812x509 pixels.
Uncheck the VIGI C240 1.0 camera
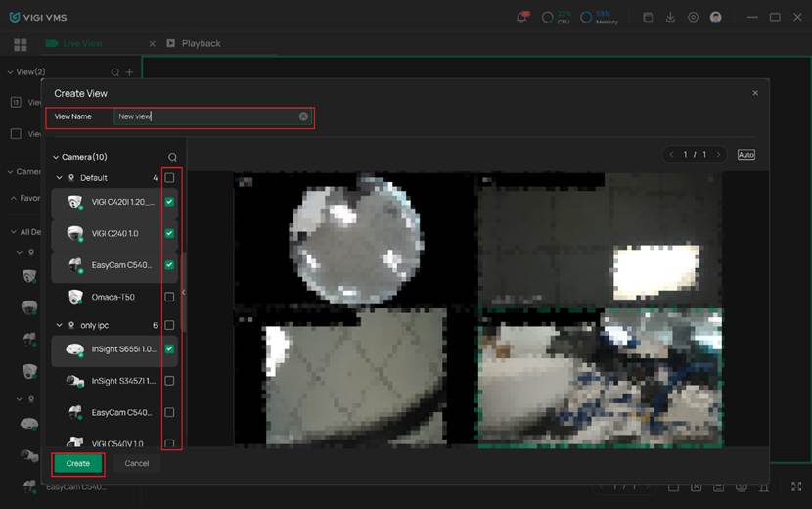(x=169, y=233)
